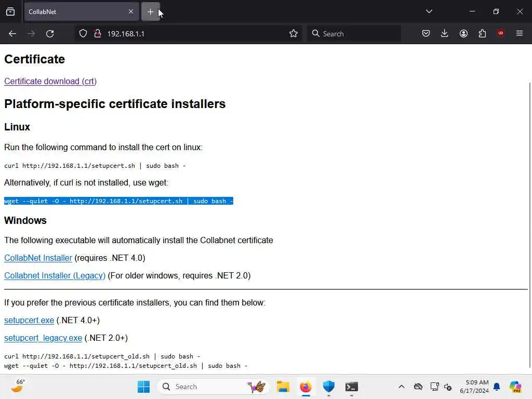Open the Firefox account icon
This screenshot has width=532, height=399.
click(x=463, y=34)
